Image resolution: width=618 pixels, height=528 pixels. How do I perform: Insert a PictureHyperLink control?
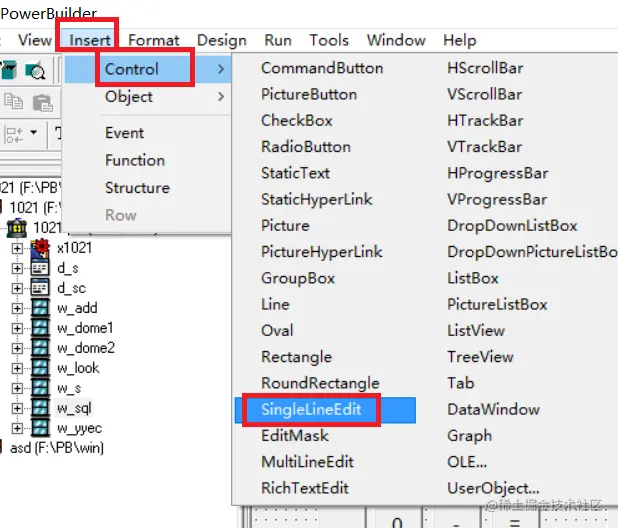pos(321,252)
